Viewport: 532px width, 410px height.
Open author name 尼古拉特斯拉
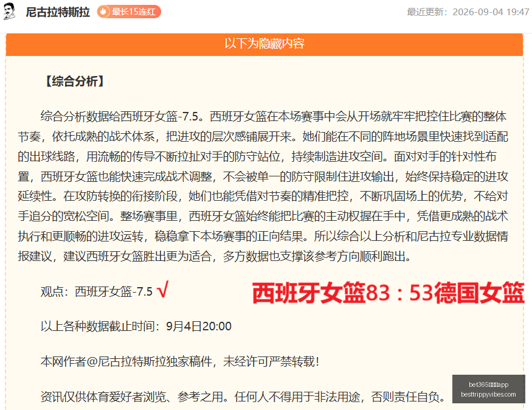[58, 12]
